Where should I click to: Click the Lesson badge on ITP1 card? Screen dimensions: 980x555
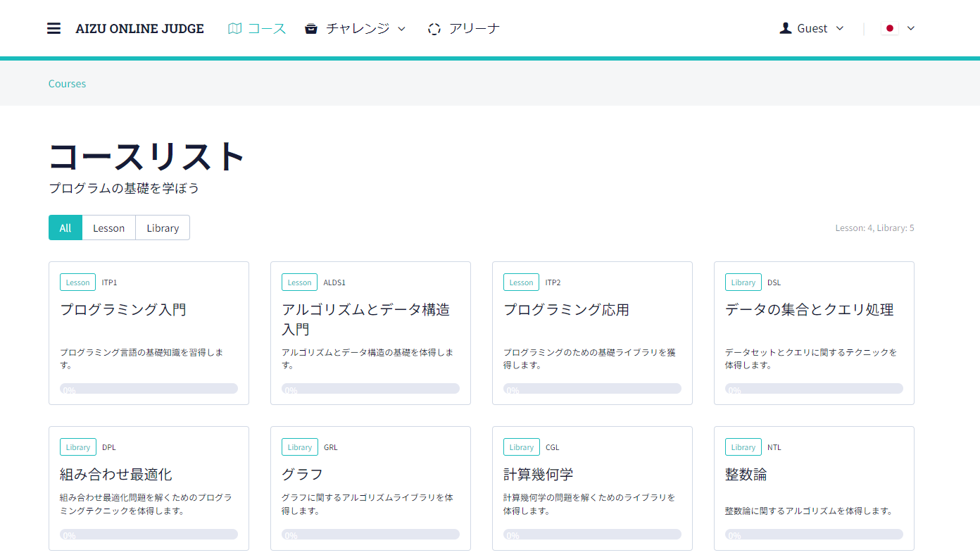click(x=77, y=282)
